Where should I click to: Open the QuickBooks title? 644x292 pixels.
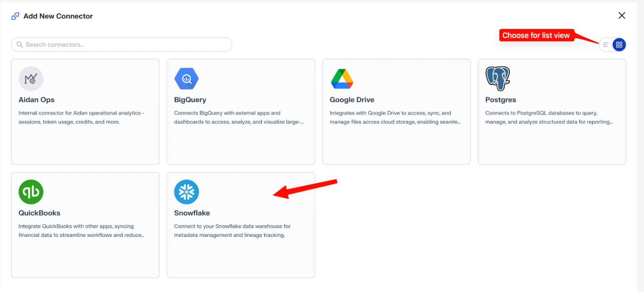point(39,213)
